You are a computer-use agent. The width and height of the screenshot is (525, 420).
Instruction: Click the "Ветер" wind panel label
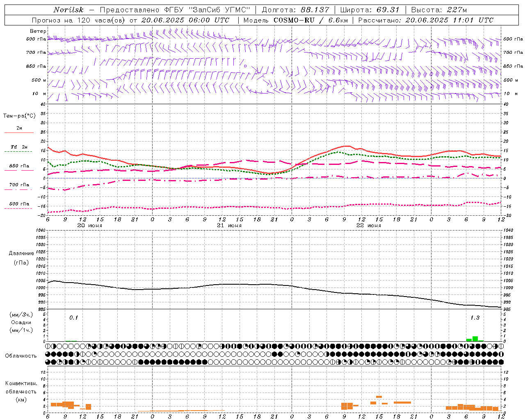(x=38, y=31)
